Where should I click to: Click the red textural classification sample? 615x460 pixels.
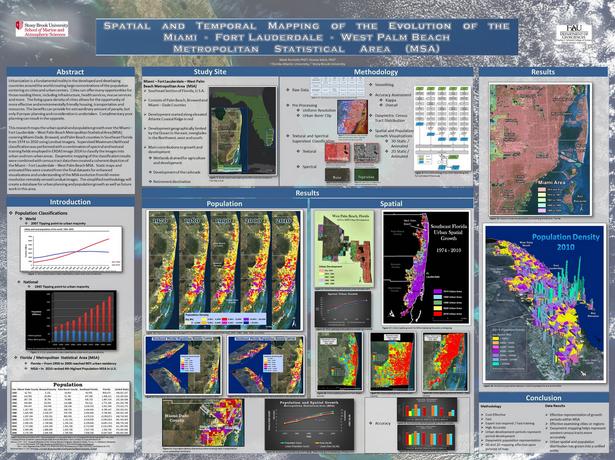[x=337, y=153]
